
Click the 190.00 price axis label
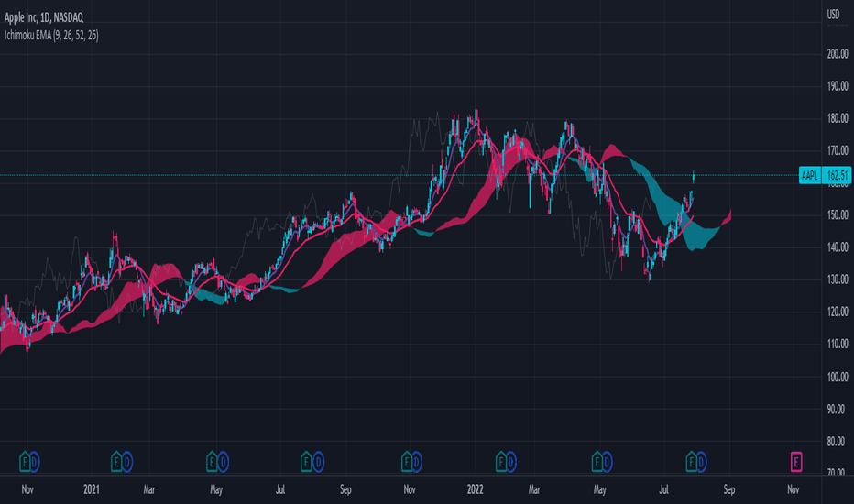pyautogui.click(x=838, y=86)
